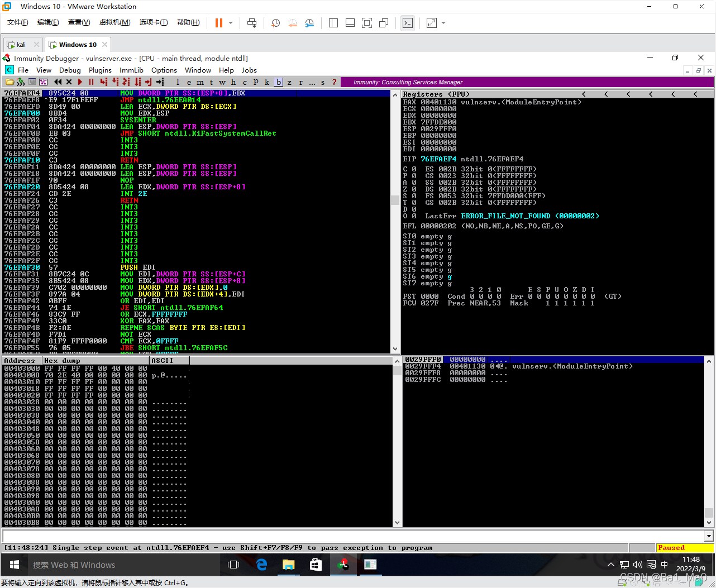The image size is (716, 588).
Task: Open the Log window with 'l' button
Action: (178, 82)
